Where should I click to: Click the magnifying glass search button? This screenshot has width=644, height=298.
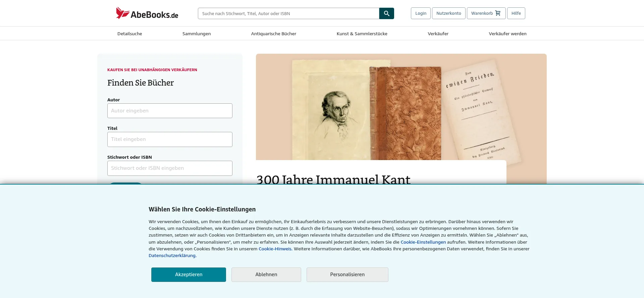(x=386, y=13)
